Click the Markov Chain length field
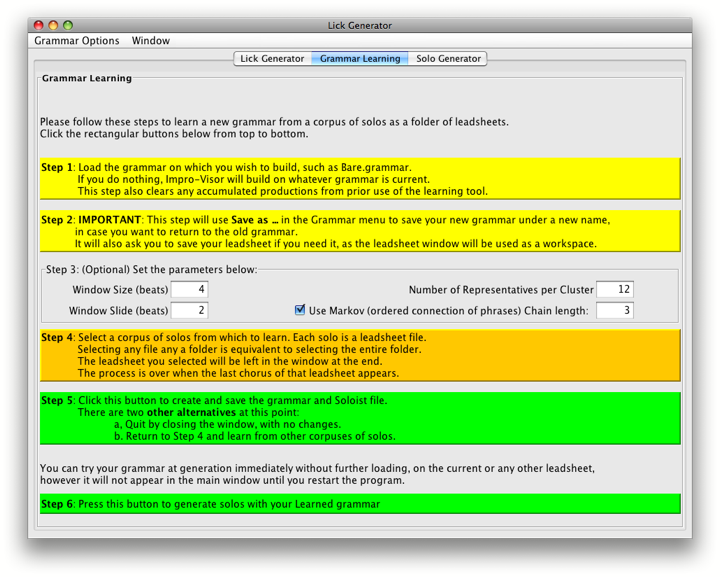Image resolution: width=720 pixels, height=577 pixels. click(615, 311)
